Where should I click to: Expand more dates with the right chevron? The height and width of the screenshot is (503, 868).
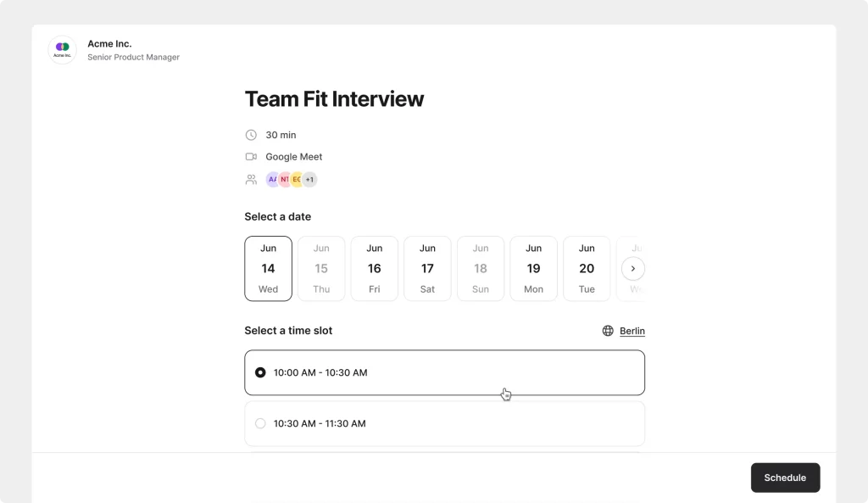click(632, 268)
